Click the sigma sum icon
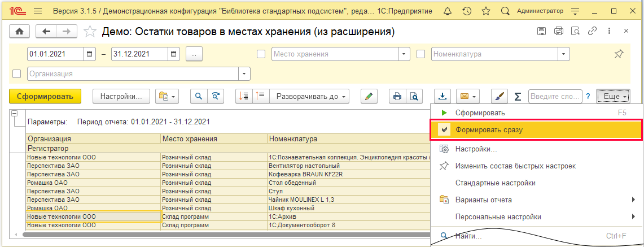644x247 pixels. click(x=518, y=96)
